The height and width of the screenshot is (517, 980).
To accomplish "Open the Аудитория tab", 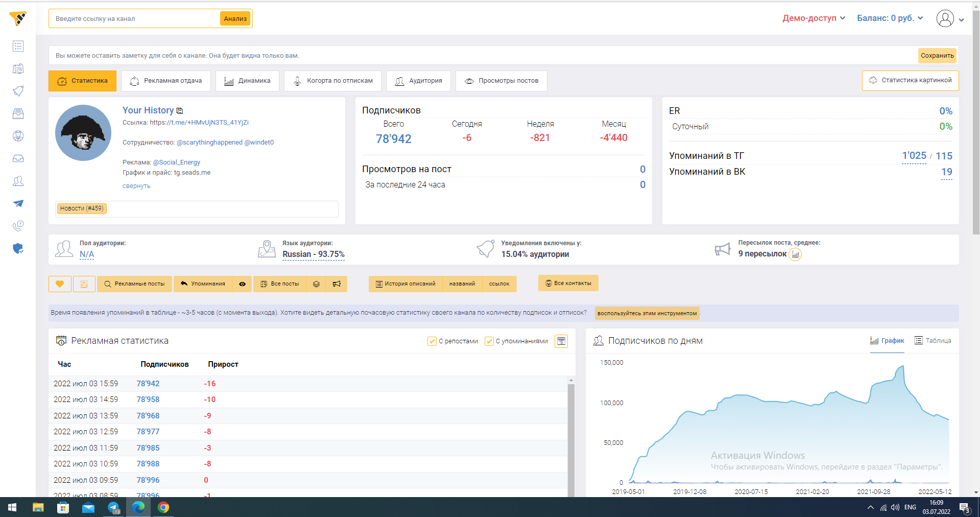I will coord(418,81).
